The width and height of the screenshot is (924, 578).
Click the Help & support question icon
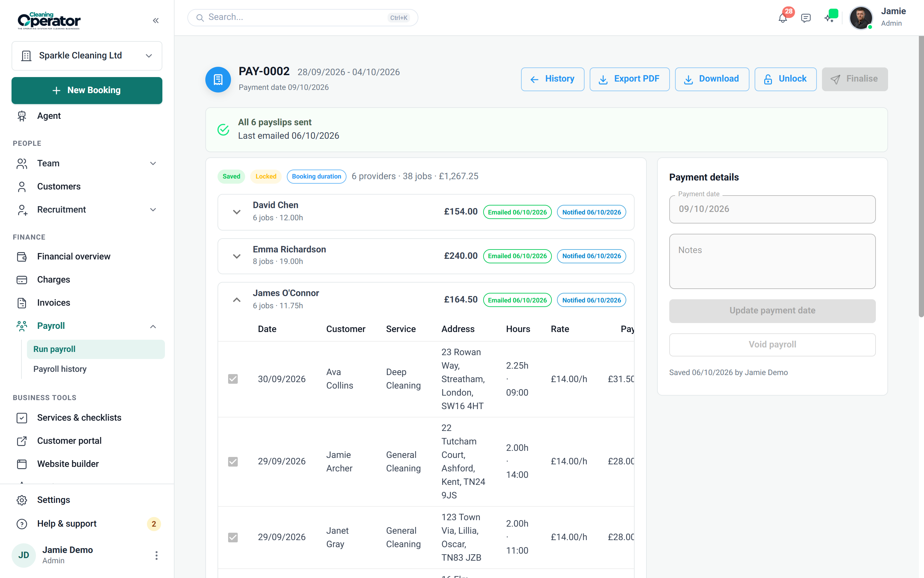click(22, 524)
